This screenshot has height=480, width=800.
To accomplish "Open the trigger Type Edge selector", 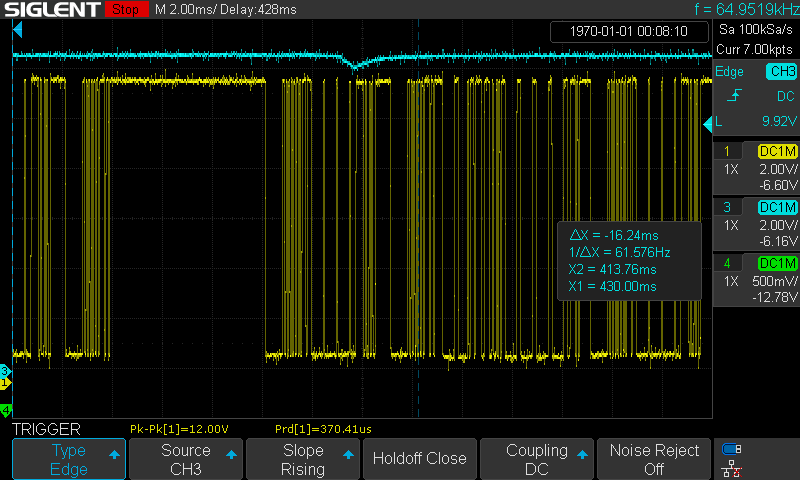I will [x=69, y=459].
